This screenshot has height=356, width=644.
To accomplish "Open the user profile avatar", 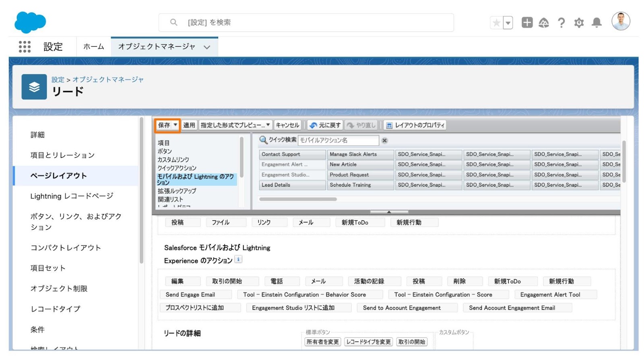I will 621,21.
